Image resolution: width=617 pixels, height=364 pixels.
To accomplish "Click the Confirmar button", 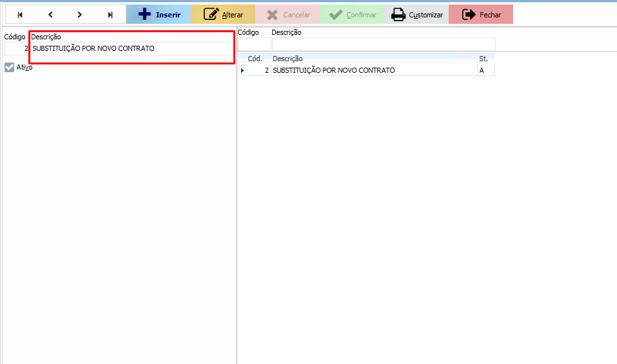I will (352, 15).
